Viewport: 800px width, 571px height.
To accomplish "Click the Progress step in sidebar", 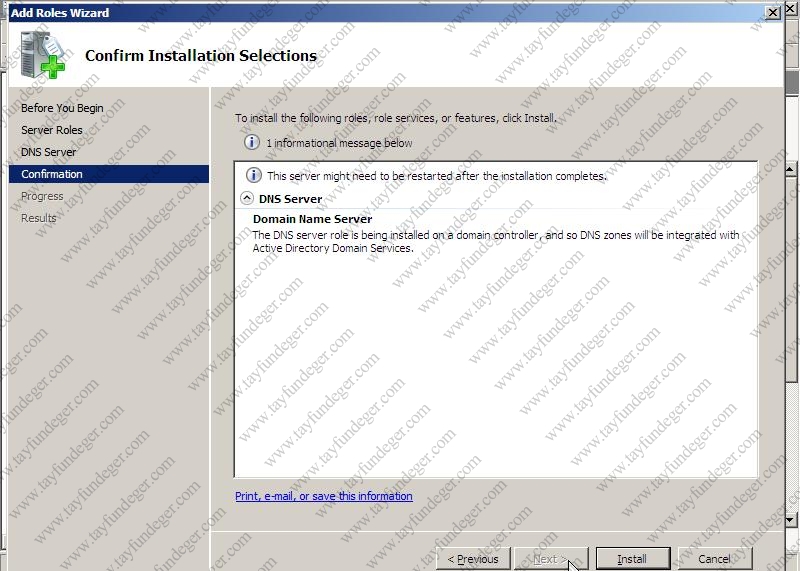I will click(42, 196).
